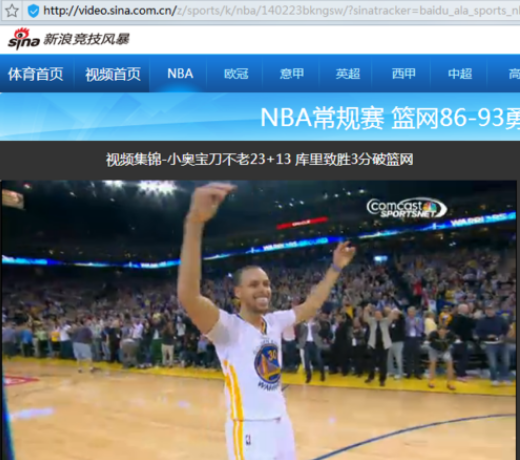Click the partially visible 高 tab
The image size is (520, 460).
pos(514,74)
